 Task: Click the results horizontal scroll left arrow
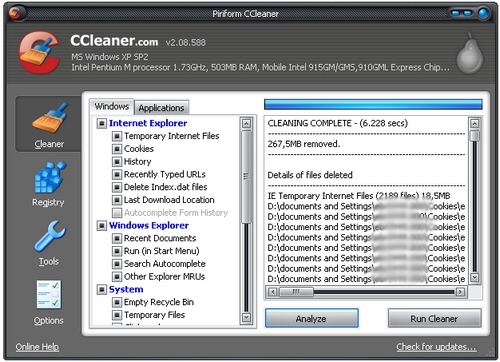coord(272,292)
